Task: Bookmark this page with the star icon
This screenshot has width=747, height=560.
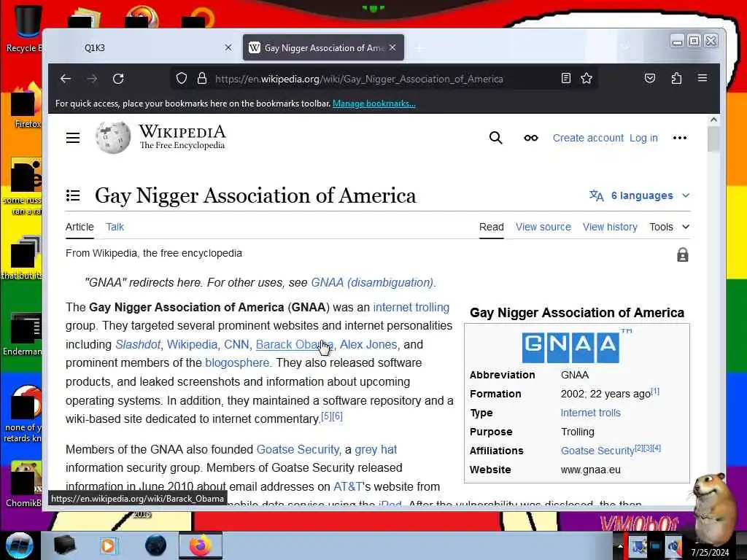Action: 587,78
